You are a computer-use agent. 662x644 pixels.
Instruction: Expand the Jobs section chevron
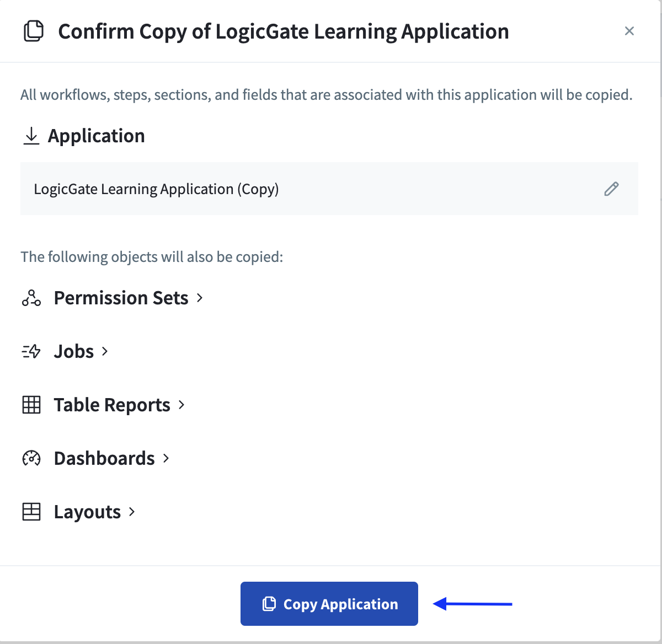(x=105, y=351)
